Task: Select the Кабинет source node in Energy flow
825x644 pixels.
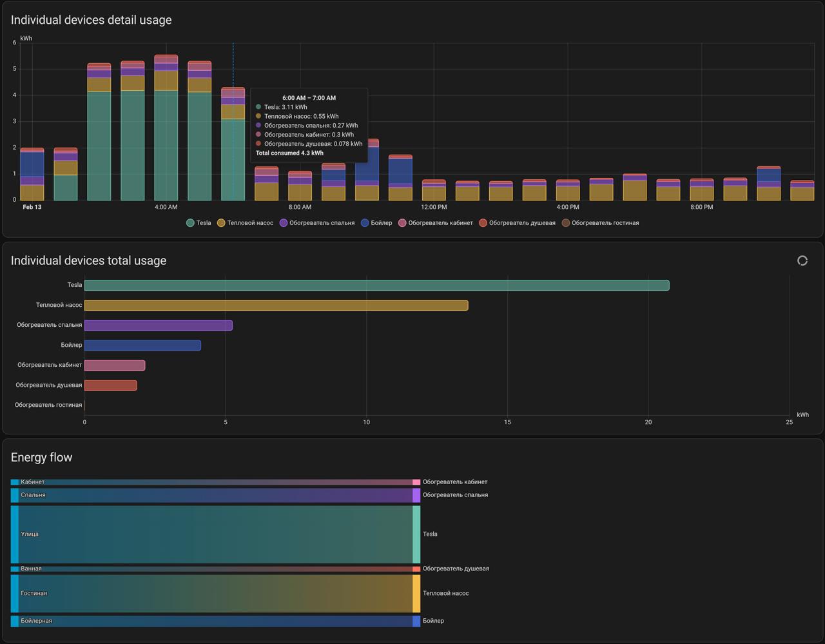Action: click(x=14, y=482)
